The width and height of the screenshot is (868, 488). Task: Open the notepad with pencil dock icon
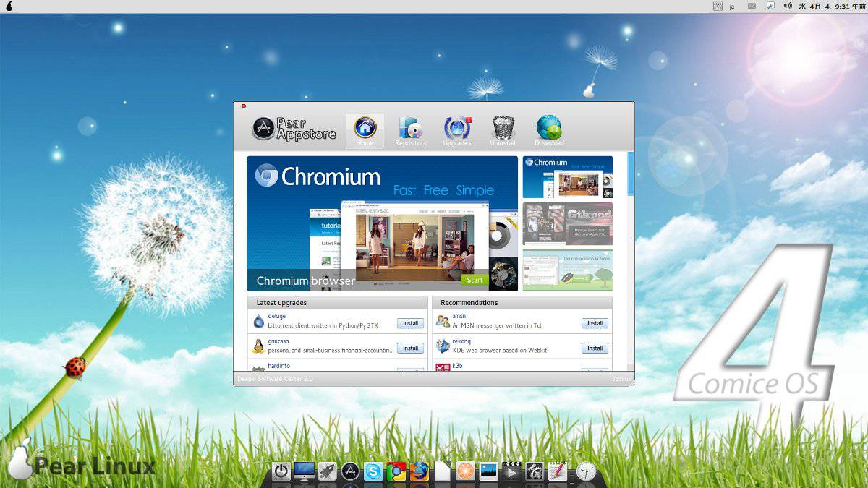pos(558,471)
